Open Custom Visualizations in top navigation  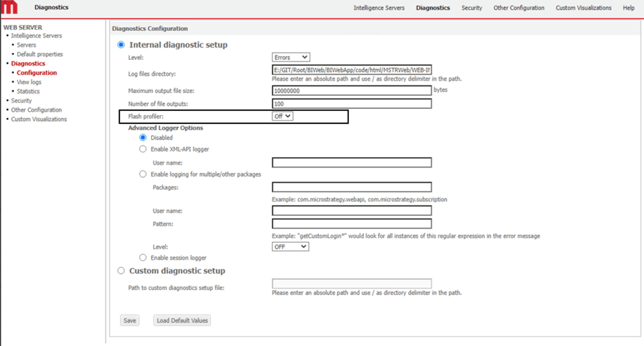click(583, 8)
